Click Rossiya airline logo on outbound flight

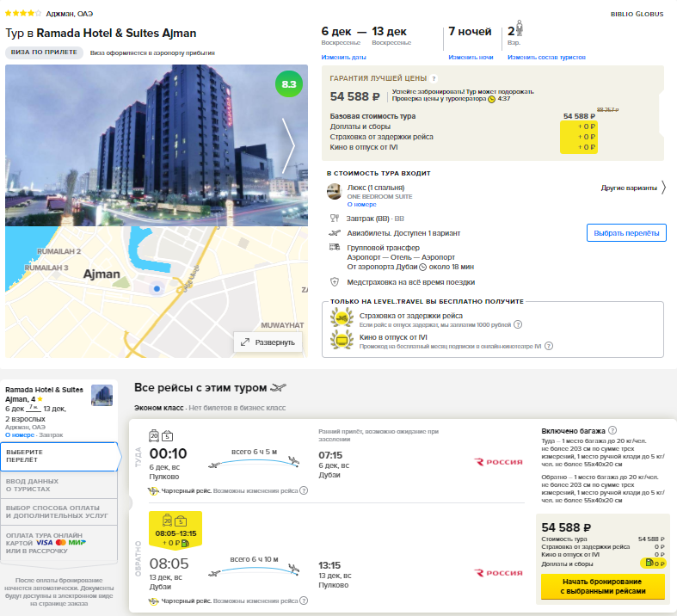click(x=498, y=462)
